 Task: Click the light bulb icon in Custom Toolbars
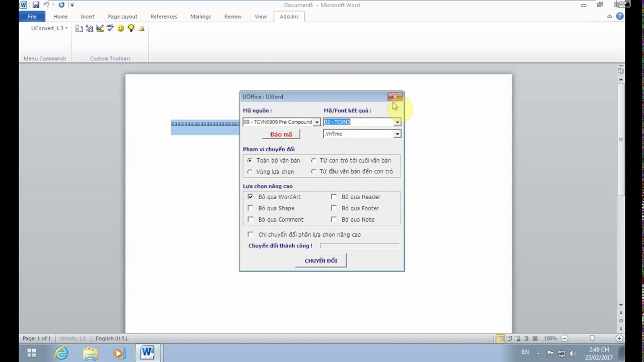point(131,29)
